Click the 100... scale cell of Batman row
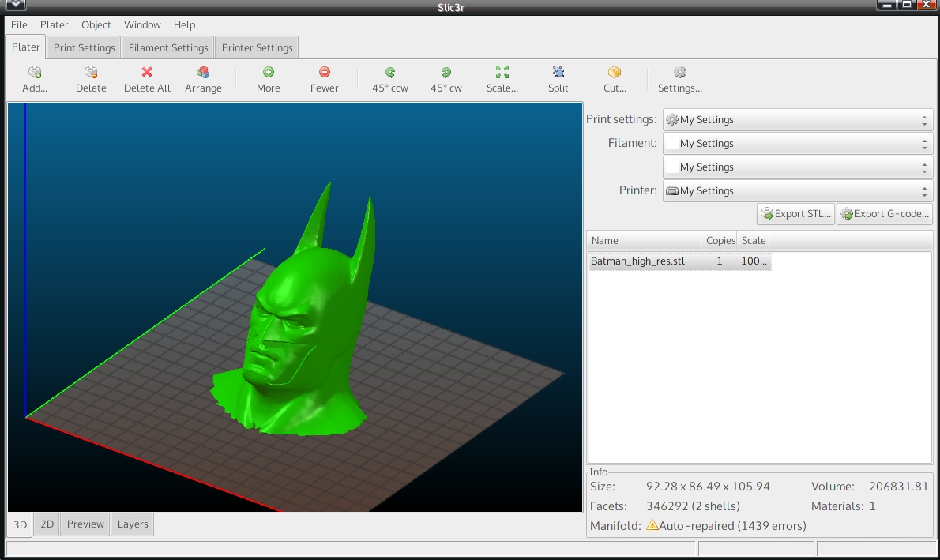The height and width of the screenshot is (560, 940). click(x=754, y=261)
